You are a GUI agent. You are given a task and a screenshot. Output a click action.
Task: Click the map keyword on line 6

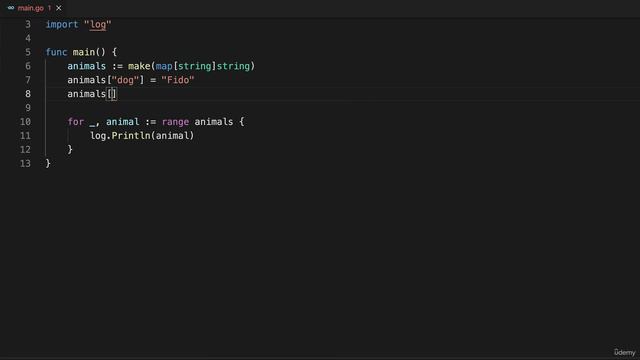click(x=164, y=66)
